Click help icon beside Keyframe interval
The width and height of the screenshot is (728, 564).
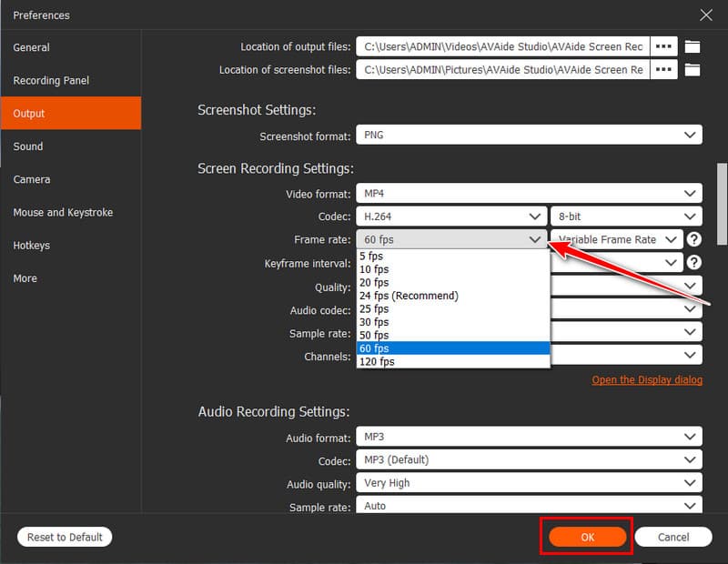pyautogui.click(x=693, y=263)
